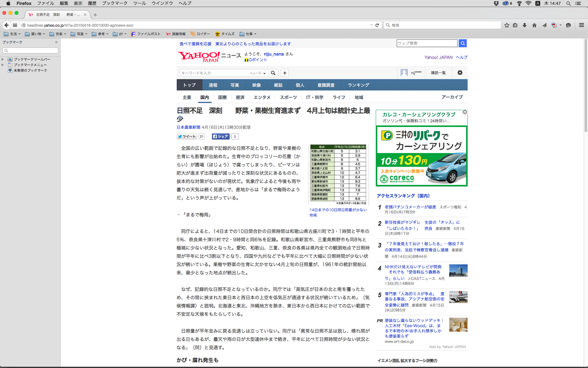
Task: Open the 日本農業新聞 source link
Action: coord(188,127)
